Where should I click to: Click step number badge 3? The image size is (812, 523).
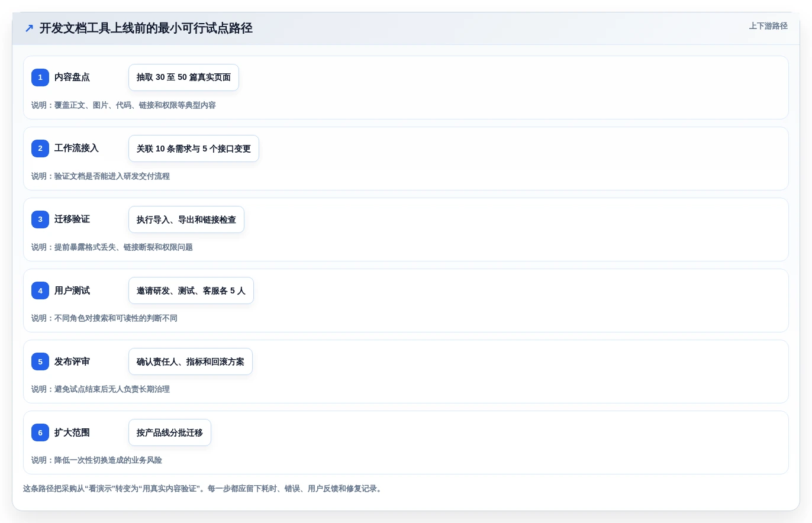pos(40,219)
